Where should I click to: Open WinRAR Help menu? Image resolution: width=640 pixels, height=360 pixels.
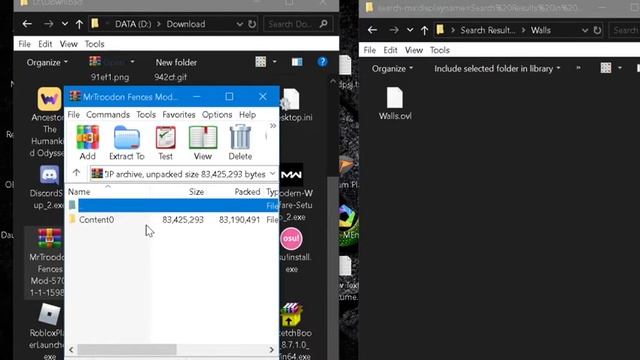(247, 115)
